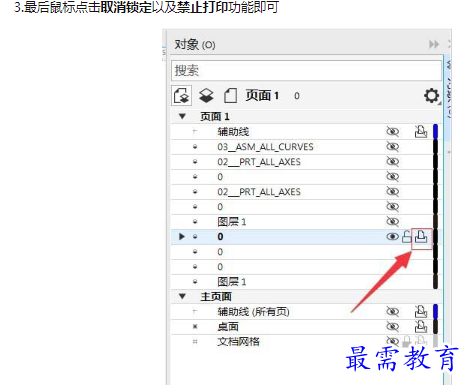Click the lock icon on 文档网格 row
The image size is (467, 390).
[406, 341]
